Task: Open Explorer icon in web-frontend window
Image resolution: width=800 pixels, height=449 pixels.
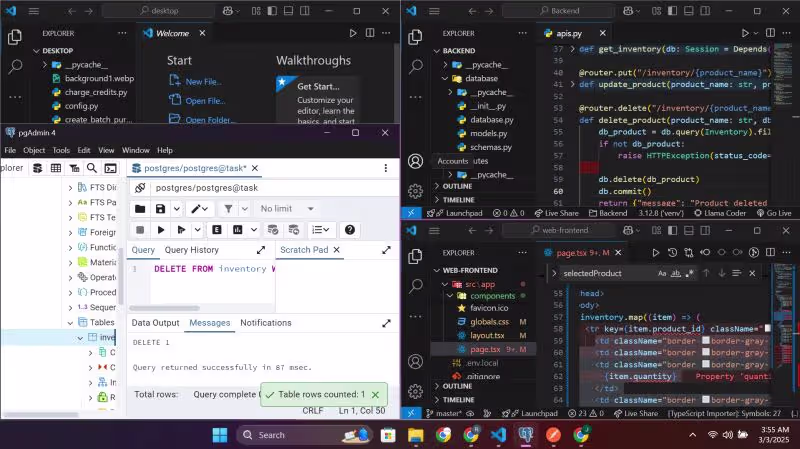Action: 416,256
